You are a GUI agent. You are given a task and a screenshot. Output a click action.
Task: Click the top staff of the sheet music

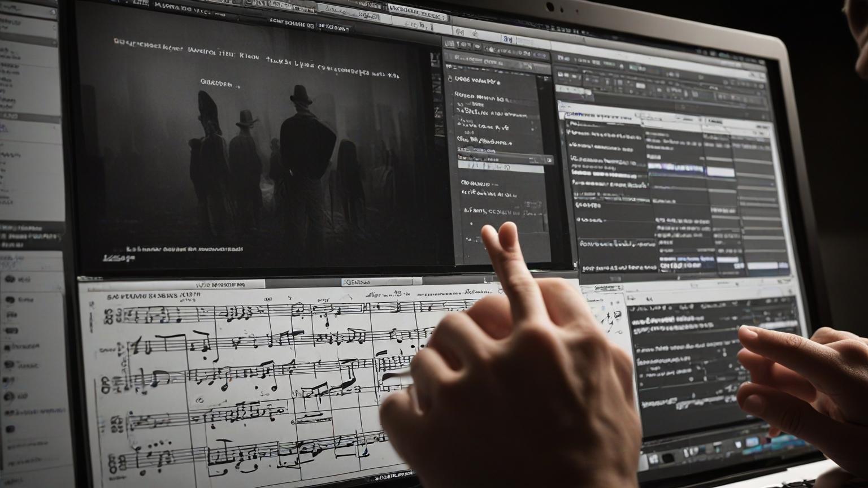(294, 312)
